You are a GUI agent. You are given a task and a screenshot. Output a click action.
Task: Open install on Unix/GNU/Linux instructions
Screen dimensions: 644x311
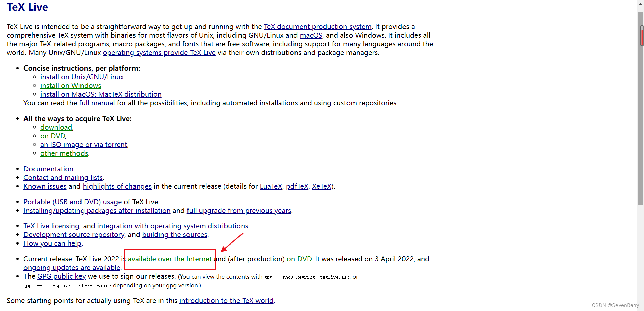point(82,77)
